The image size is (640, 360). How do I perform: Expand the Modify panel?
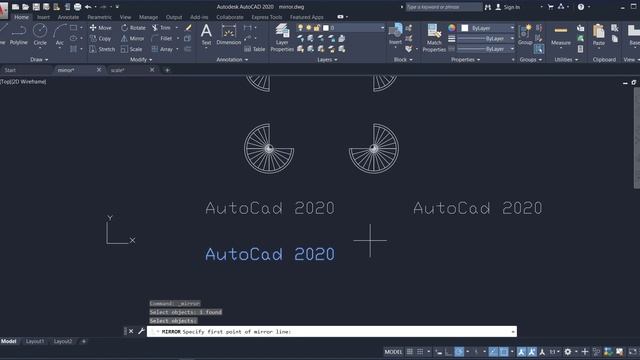[141, 60]
